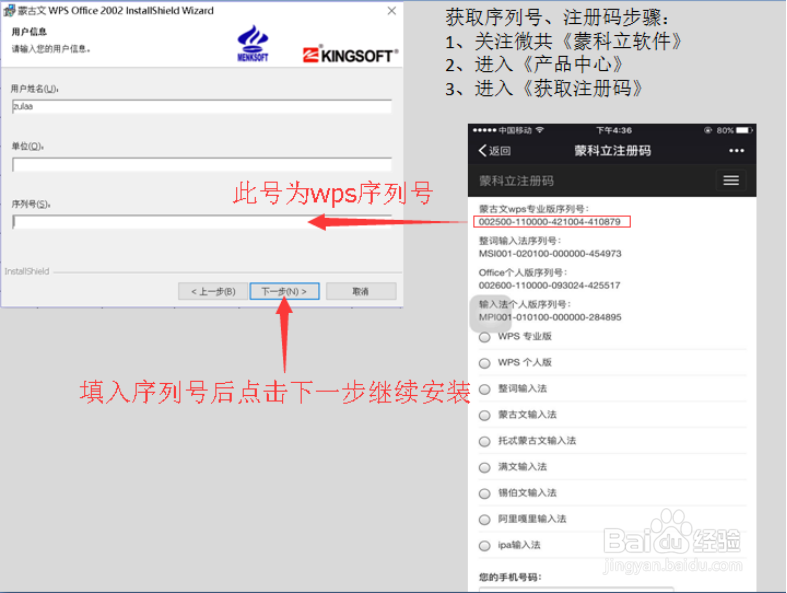The width and height of the screenshot is (787, 593).
Task: Focus the user name field containing zulaa
Action: pyautogui.click(x=202, y=106)
